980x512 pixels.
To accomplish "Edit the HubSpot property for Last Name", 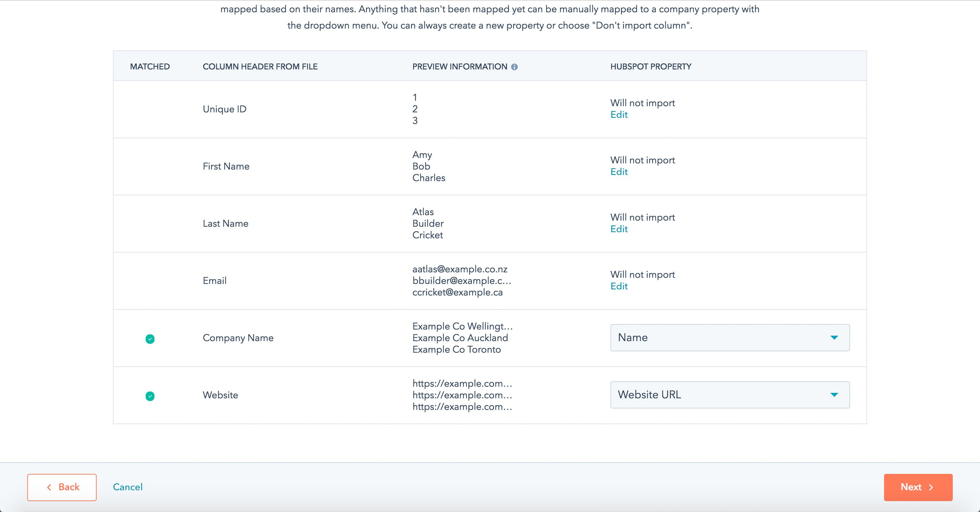I will pyautogui.click(x=619, y=229).
